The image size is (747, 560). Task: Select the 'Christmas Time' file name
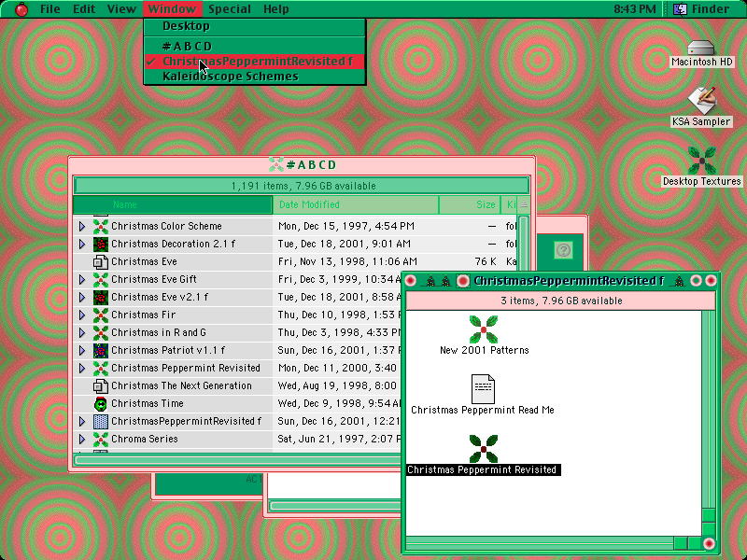point(148,404)
